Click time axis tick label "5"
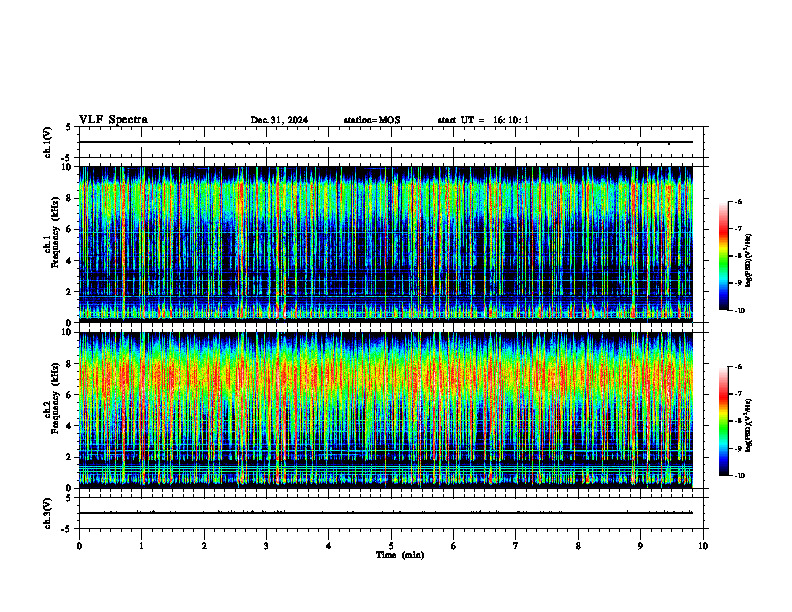The height and width of the screenshot is (612, 792). pyautogui.click(x=391, y=546)
